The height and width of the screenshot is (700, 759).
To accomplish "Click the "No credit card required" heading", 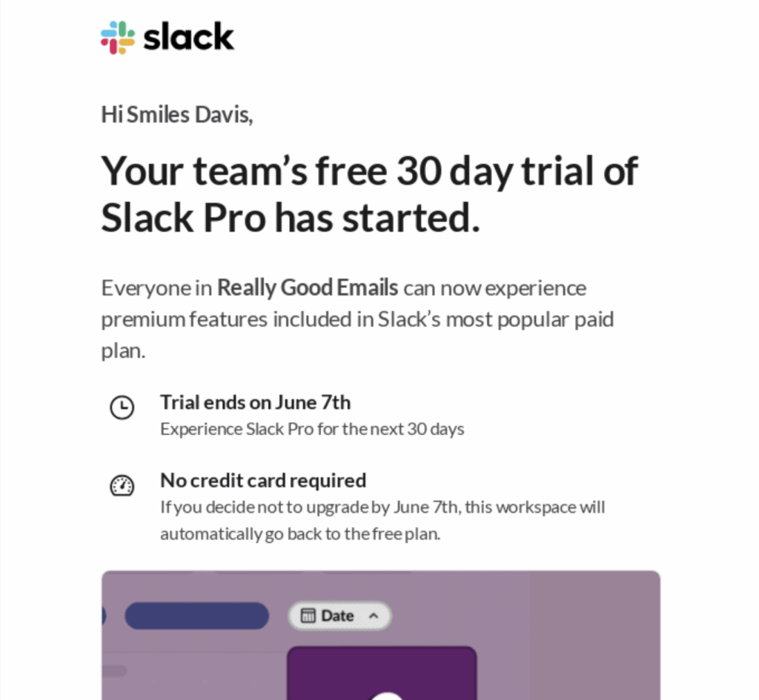I will [263, 480].
